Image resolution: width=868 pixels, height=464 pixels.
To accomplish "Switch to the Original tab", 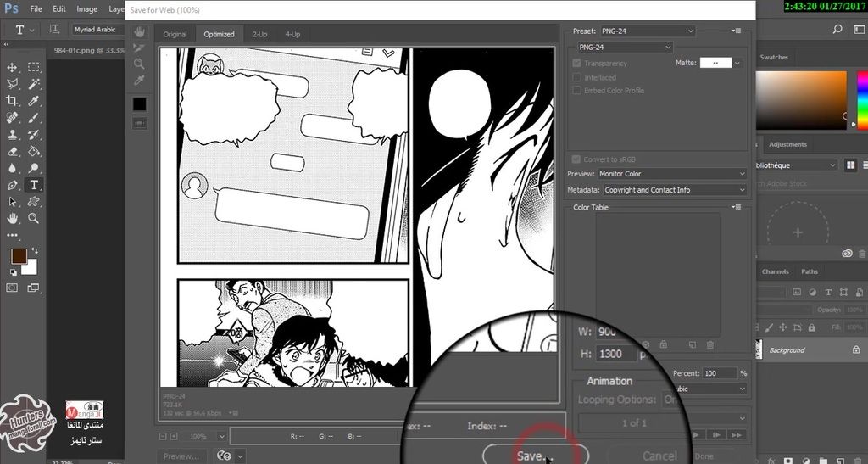I will [x=175, y=34].
